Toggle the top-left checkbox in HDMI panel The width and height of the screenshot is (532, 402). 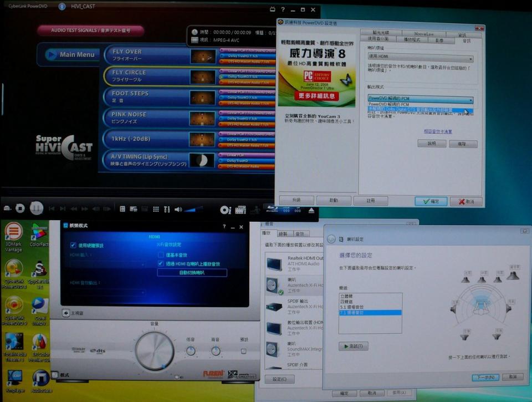pyautogui.click(x=73, y=245)
